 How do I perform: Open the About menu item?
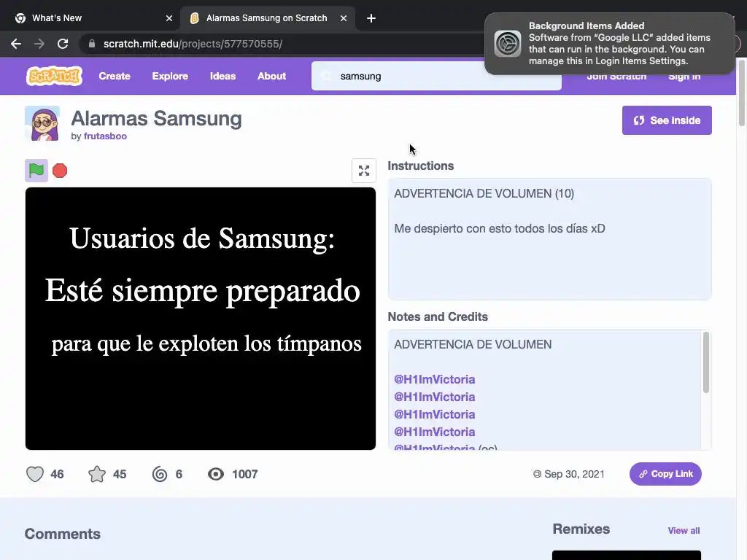coord(271,76)
